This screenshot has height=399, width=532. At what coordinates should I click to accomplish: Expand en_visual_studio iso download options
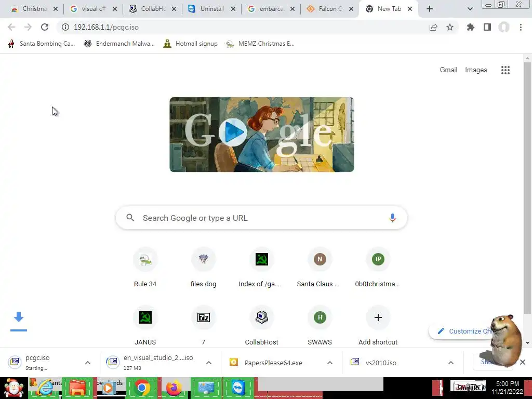point(209,363)
